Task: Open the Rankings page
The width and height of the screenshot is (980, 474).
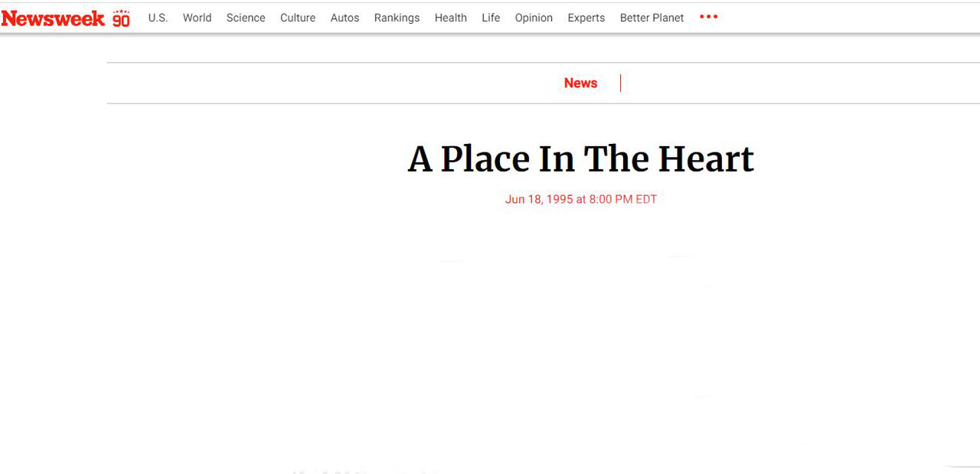Action: (397, 18)
